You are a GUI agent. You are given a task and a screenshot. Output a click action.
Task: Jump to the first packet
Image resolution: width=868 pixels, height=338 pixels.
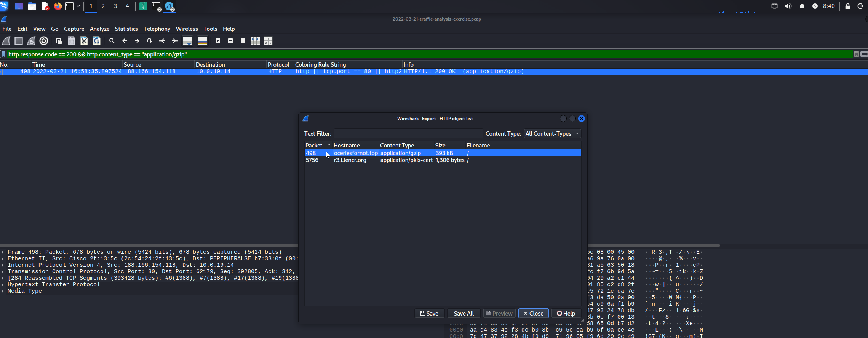click(162, 41)
